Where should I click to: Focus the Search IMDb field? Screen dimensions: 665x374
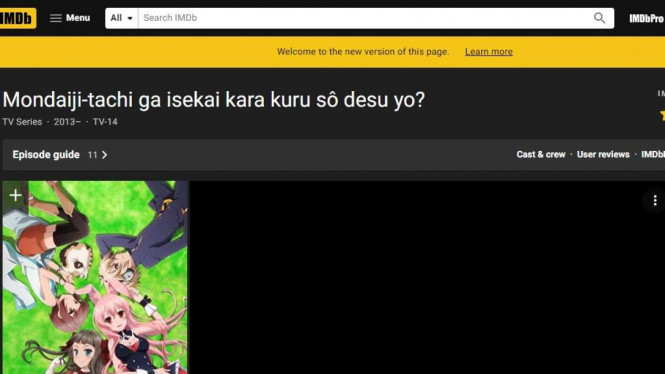pyautogui.click(x=365, y=18)
